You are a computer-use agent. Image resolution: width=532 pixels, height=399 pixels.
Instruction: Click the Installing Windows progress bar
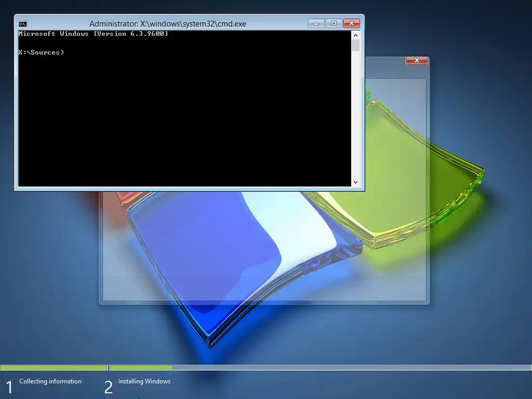(320, 367)
